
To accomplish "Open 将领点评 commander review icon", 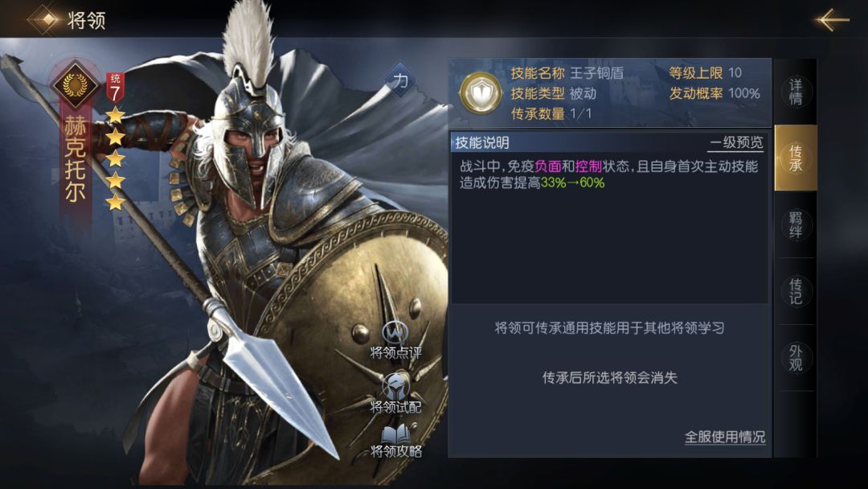I will point(395,339).
